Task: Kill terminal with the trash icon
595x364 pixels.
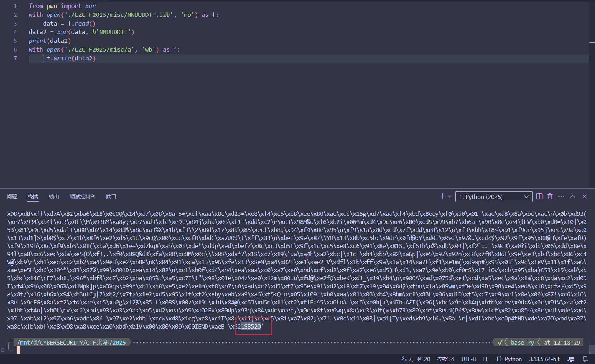Action: click(x=550, y=196)
